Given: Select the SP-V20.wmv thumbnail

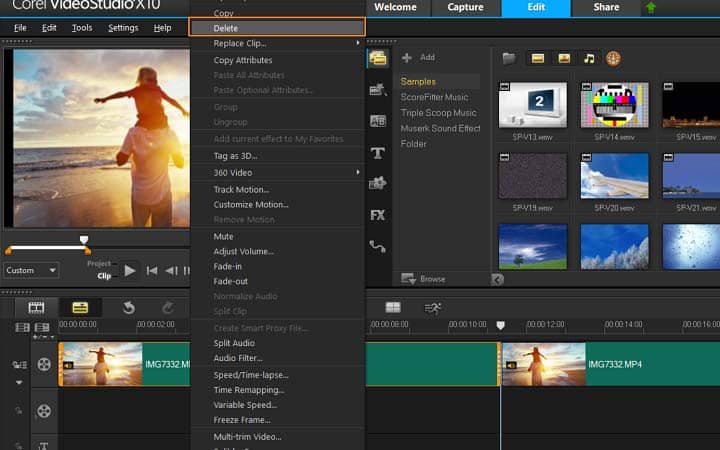Looking at the screenshot, I should [614, 176].
